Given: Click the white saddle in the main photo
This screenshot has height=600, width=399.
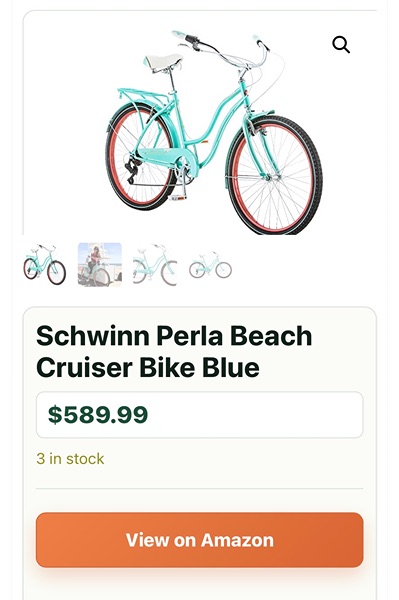Looking at the screenshot, I should (163, 62).
